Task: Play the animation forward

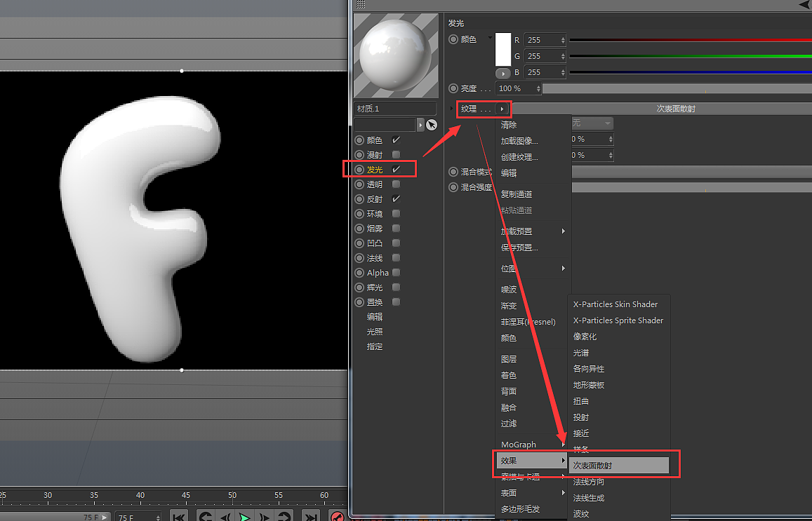Action: pos(244,516)
